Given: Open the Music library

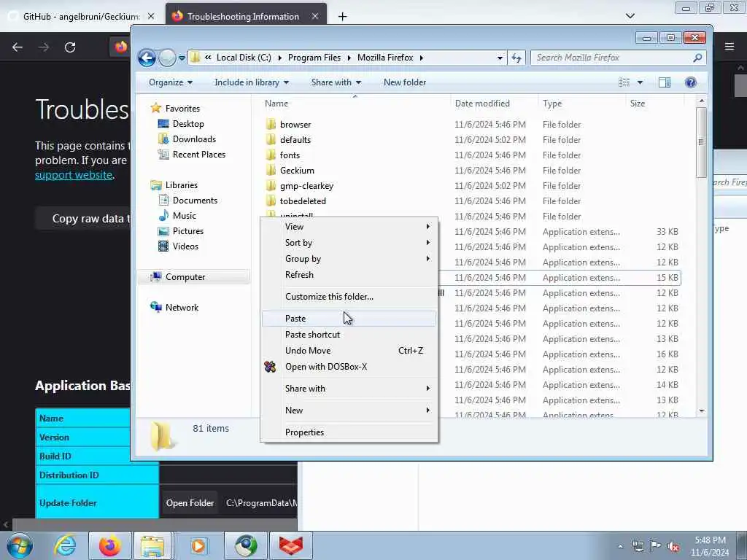Looking at the screenshot, I should [177, 216].
